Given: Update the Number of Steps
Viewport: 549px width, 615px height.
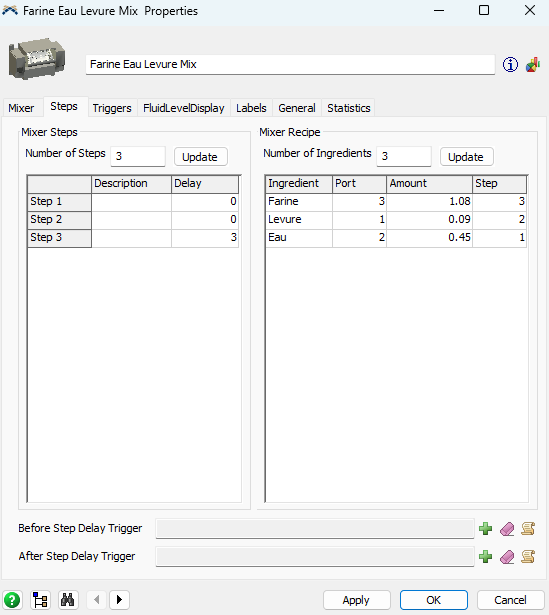Looking at the screenshot, I should 200,157.
